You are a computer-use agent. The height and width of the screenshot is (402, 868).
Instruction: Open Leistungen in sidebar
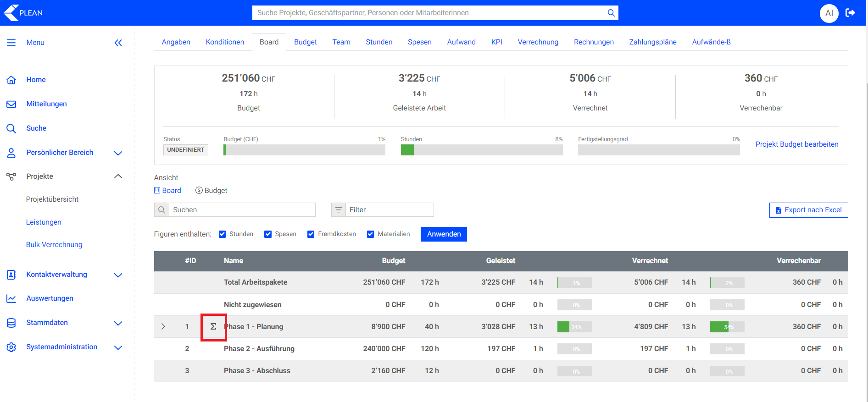point(44,222)
